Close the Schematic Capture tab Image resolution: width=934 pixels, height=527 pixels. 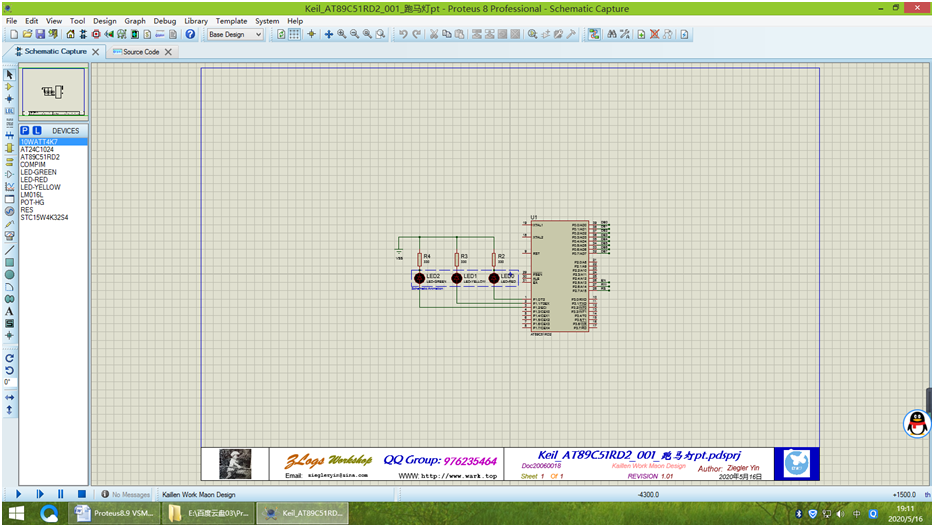[95, 52]
